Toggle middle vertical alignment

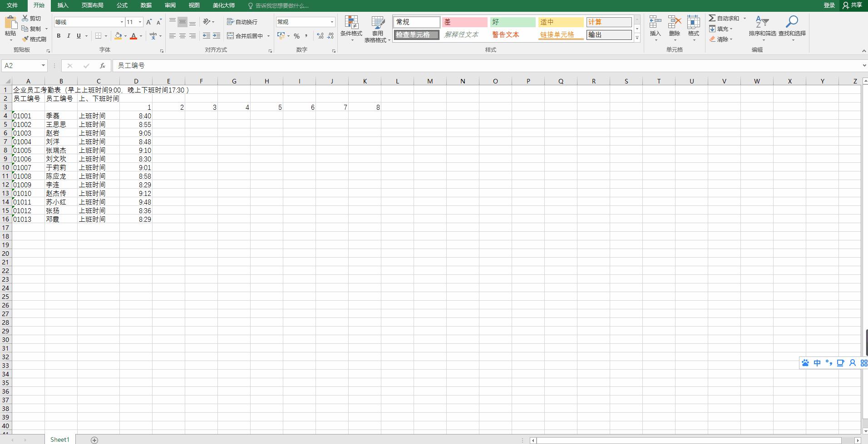click(182, 22)
